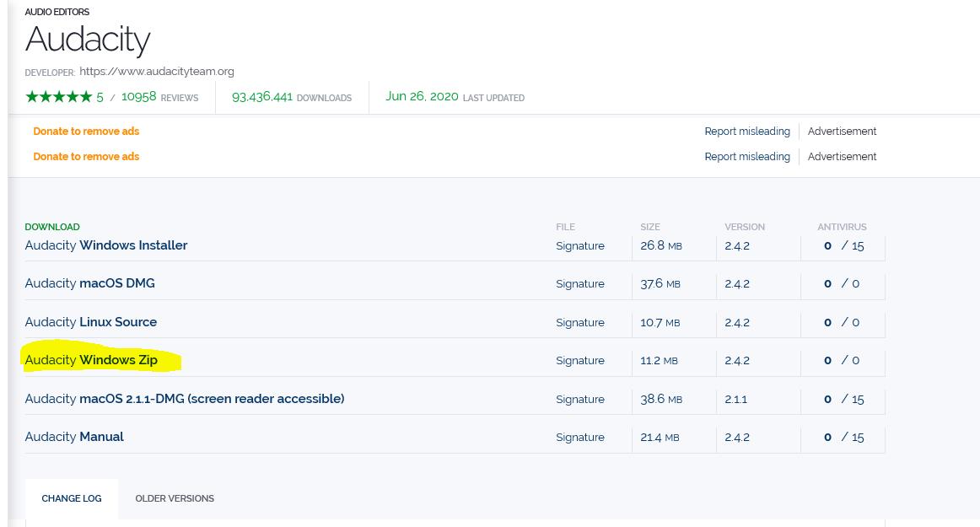Click the first Advertisement label
980x527 pixels.
(x=842, y=132)
